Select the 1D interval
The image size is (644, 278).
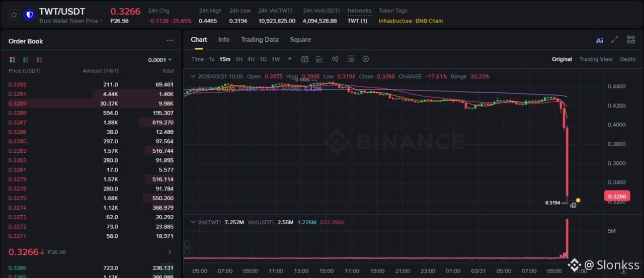(263, 59)
